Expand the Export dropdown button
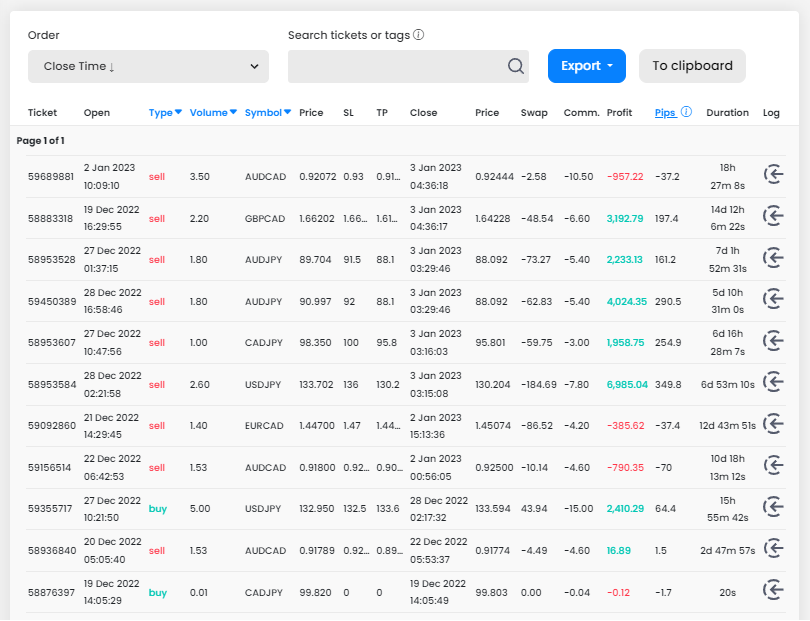Image resolution: width=810 pixels, height=621 pixels. coord(586,66)
